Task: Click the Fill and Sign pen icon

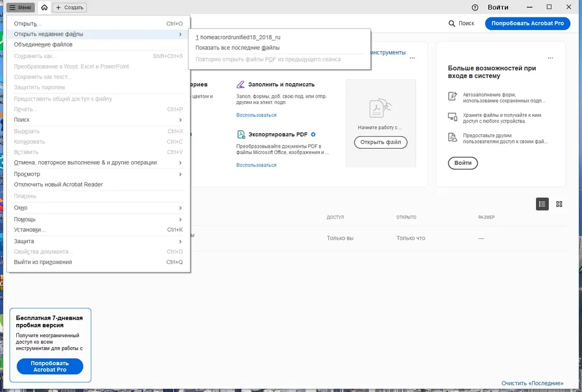Action: tap(240, 84)
